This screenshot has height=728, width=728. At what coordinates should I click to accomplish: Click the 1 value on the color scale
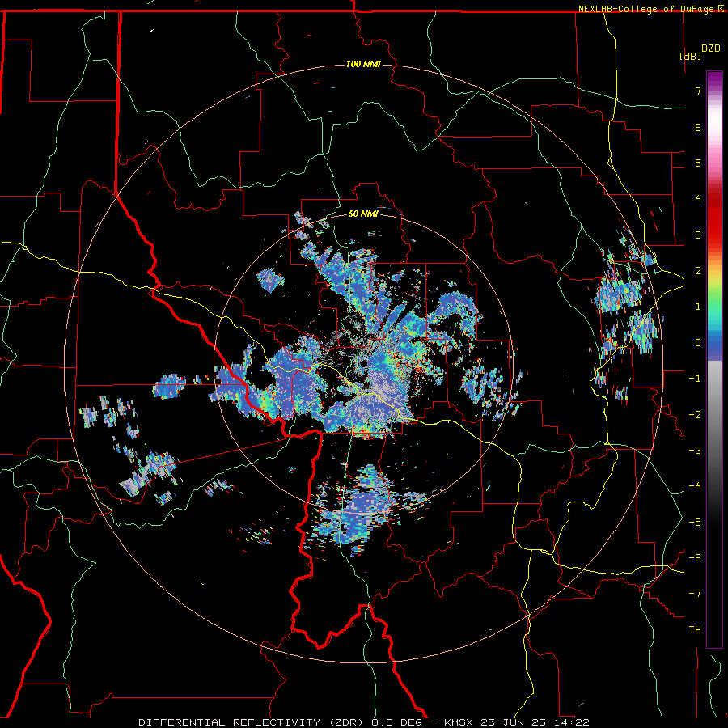[698, 307]
